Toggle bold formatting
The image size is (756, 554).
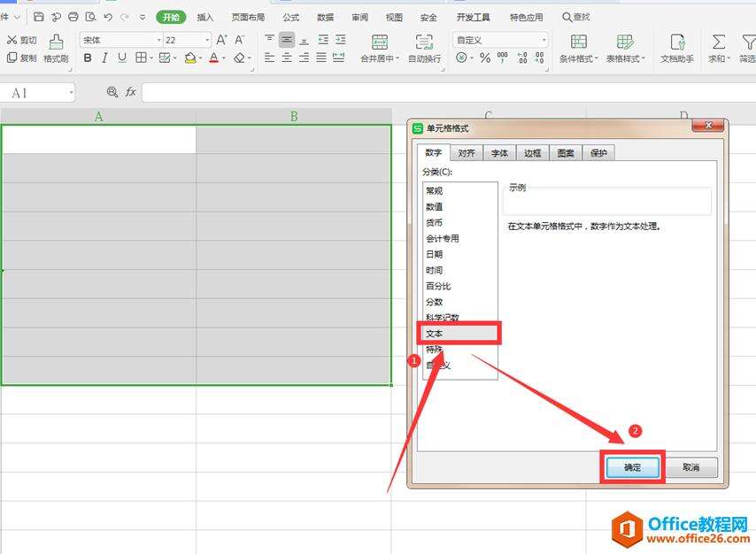(88, 58)
